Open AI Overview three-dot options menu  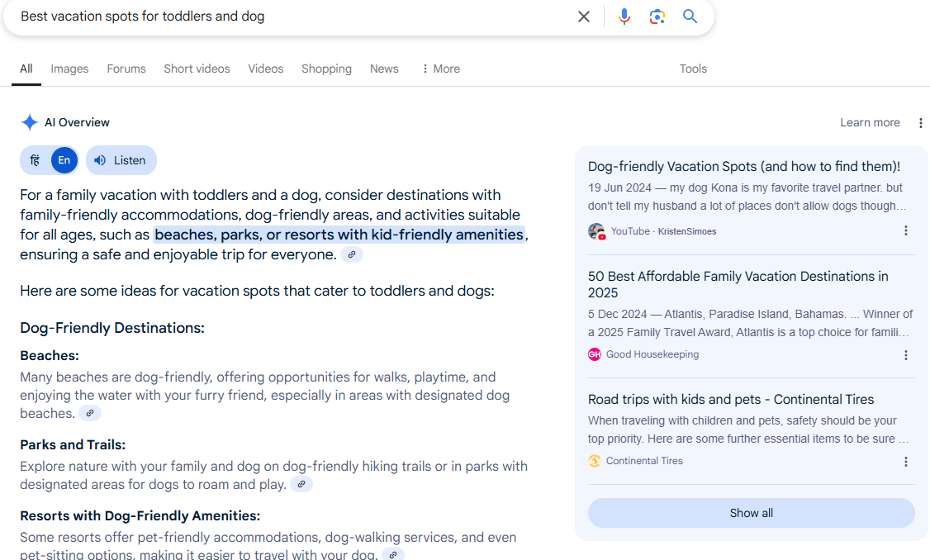point(920,123)
